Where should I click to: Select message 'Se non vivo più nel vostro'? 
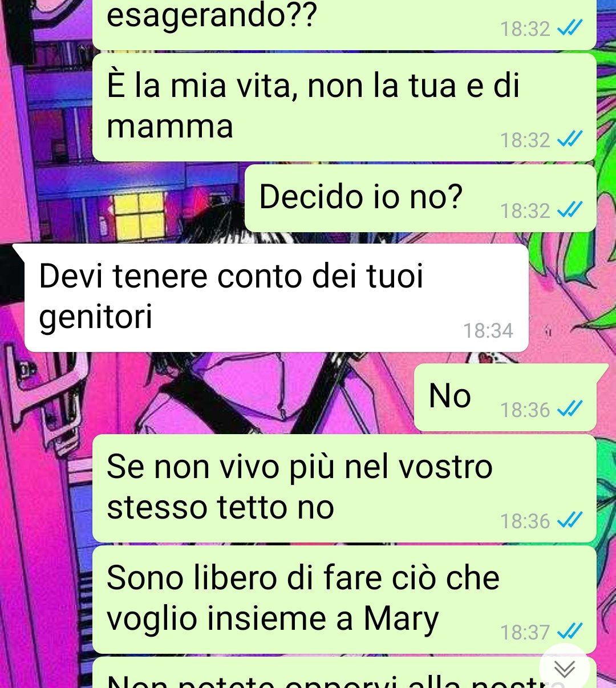345,488
